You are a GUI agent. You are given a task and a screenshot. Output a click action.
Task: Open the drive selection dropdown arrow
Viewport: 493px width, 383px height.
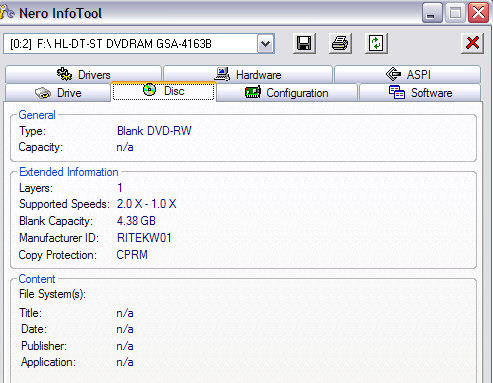pos(266,43)
